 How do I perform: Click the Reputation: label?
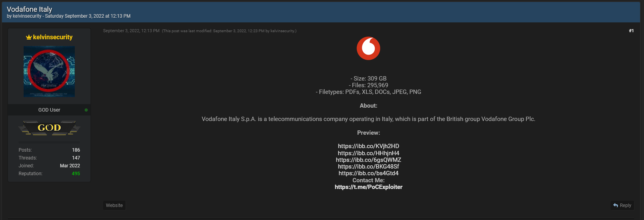pyautogui.click(x=31, y=174)
